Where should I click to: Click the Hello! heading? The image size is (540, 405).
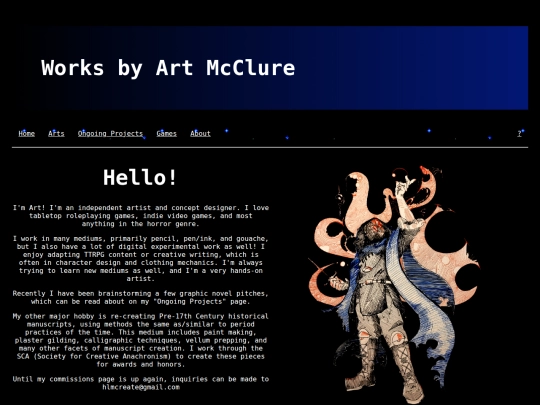point(140,178)
